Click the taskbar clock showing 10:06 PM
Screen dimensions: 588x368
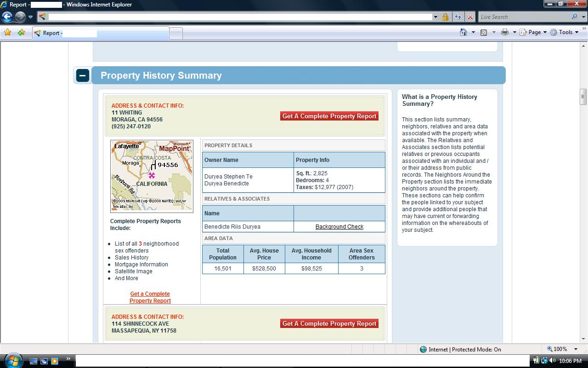click(x=571, y=361)
